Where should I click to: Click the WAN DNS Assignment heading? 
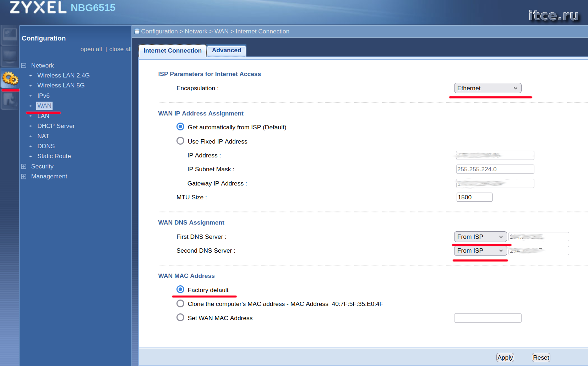click(191, 222)
